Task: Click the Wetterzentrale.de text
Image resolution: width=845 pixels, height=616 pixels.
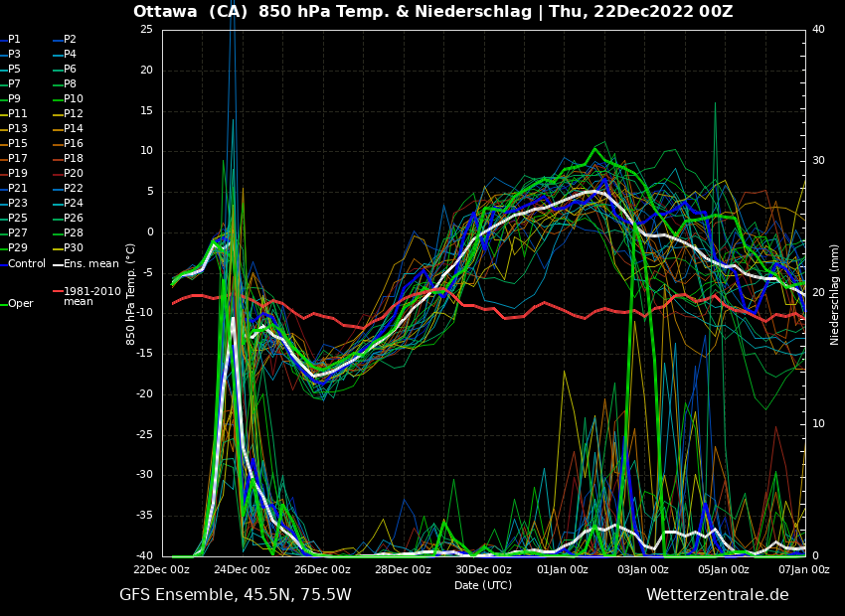Action: (x=717, y=595)
